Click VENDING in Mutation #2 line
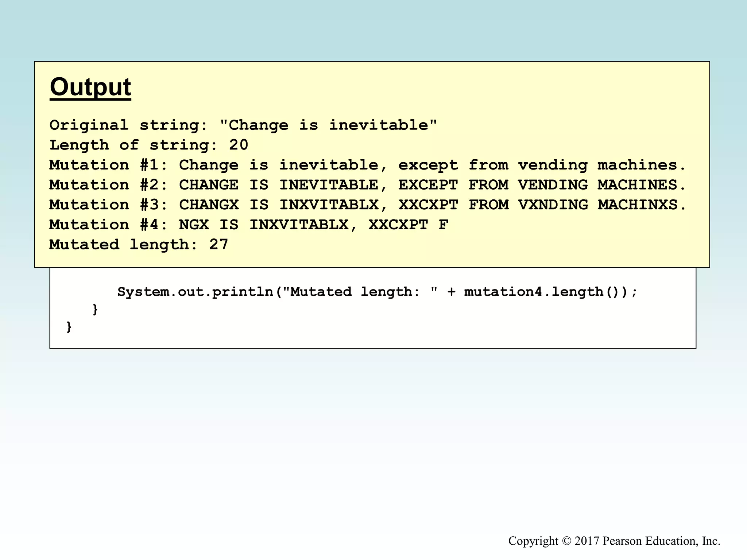 point(553,185)
